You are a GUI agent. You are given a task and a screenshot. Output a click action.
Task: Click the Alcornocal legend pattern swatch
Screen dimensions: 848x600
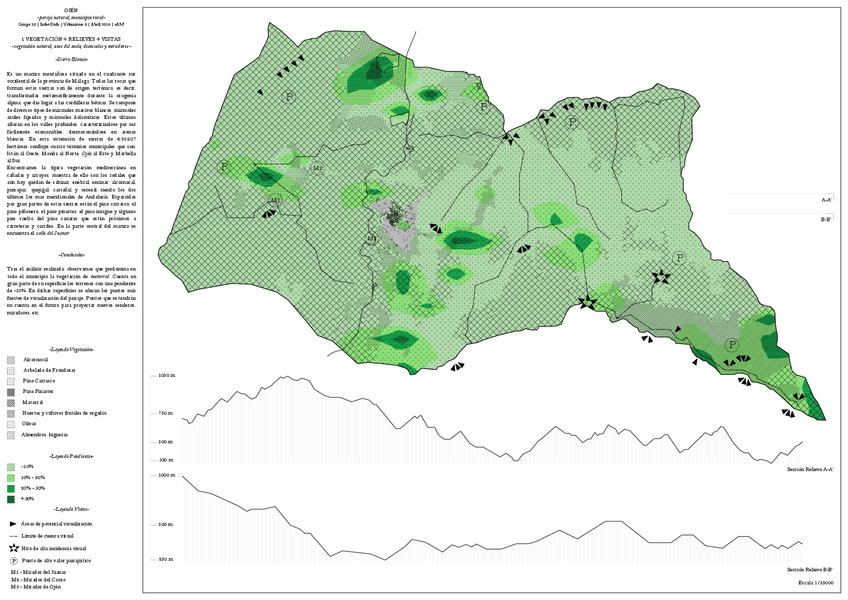click(10, 359)
